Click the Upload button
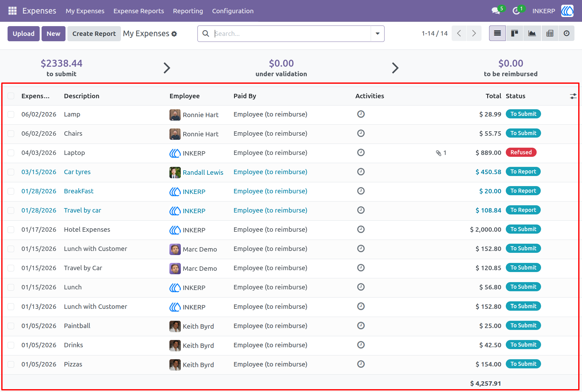Screen dimensions: 582x392 24,34
